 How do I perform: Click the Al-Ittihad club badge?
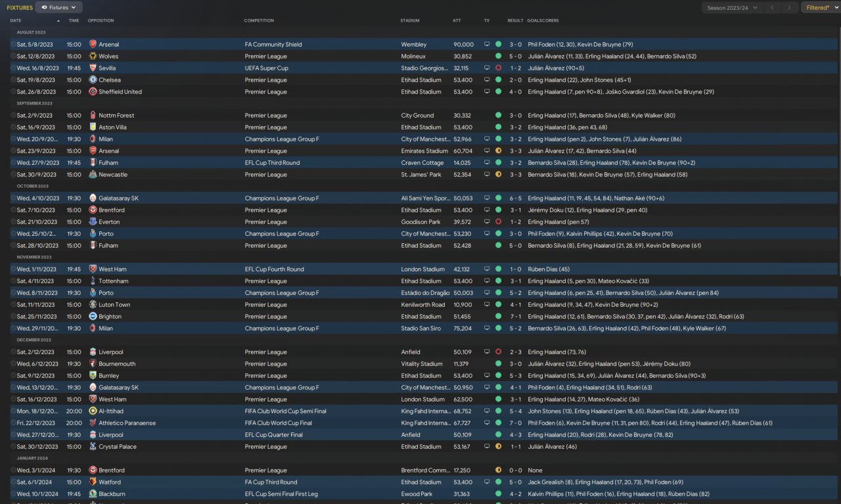(93, 411)
